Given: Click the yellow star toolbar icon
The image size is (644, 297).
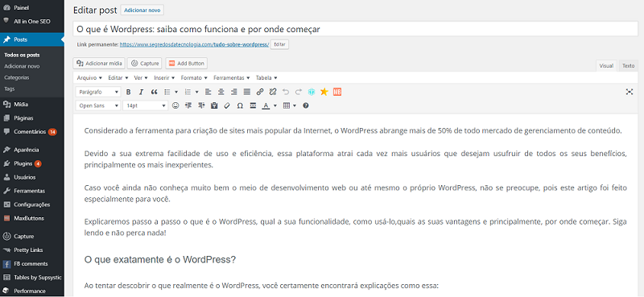Looking at the screenshot, I should point(324,92).
